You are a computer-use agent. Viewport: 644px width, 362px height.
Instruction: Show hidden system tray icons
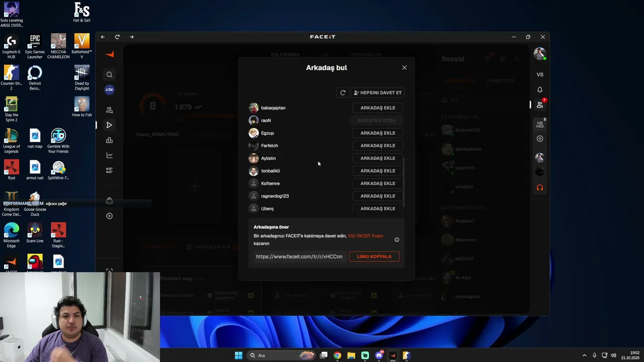click(584, 355)
